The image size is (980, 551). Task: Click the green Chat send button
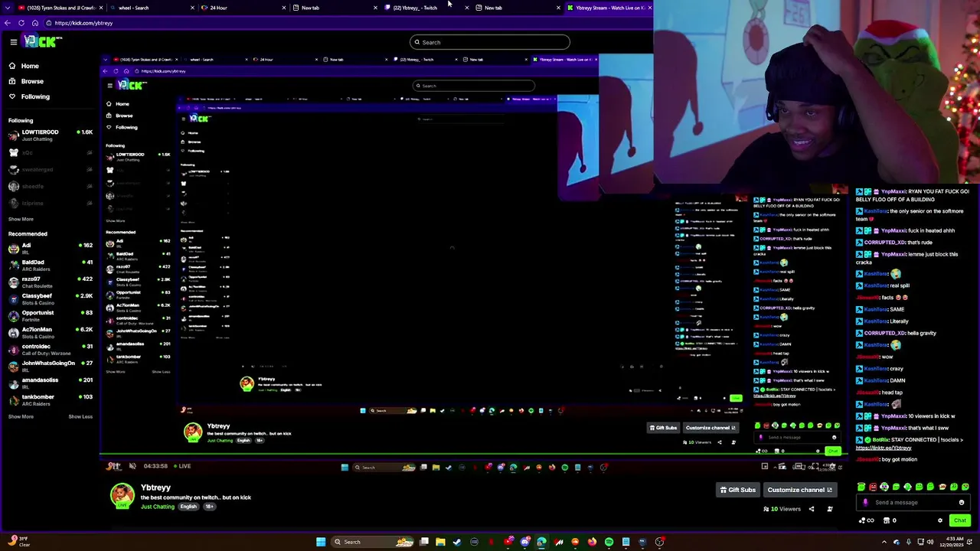pos(959,520)
